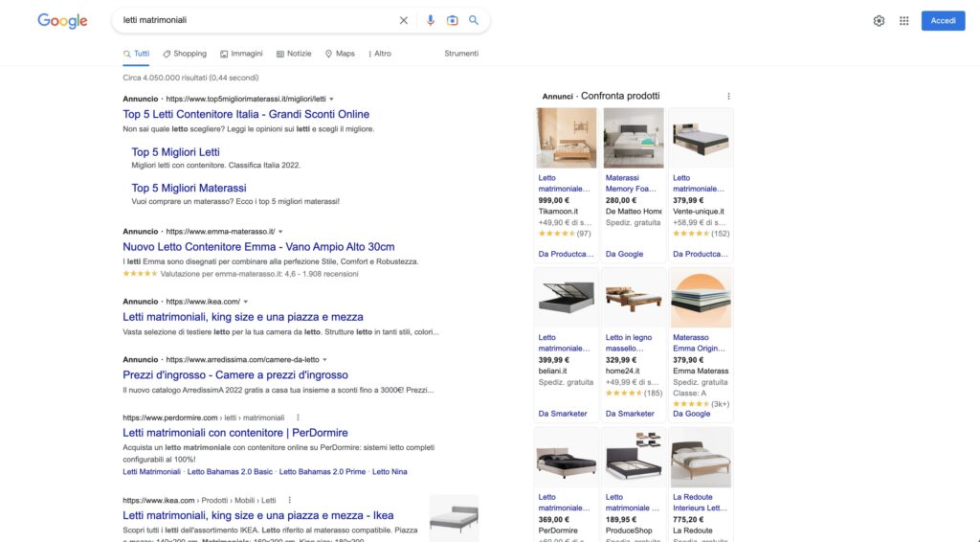Open Tikamoon 999,00 € bed product image

click(x=567, y=138)
